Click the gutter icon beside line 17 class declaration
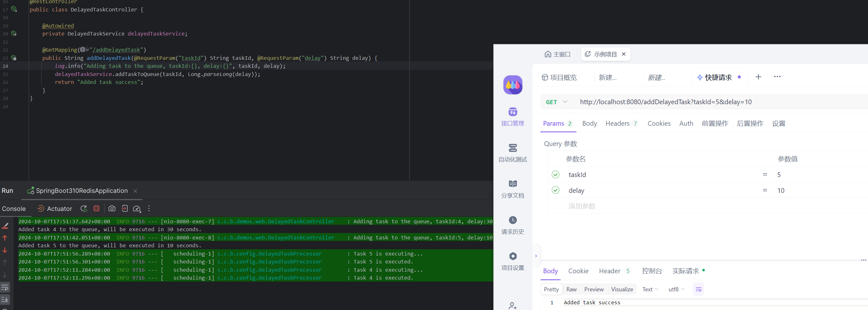The width and height of the screenshot is (868, 310). [x=14, y=9]
